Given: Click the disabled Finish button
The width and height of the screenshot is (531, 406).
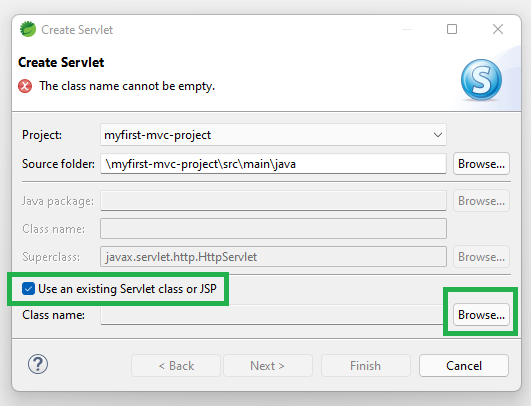Looking at the screenshot, I should point(366,366).
